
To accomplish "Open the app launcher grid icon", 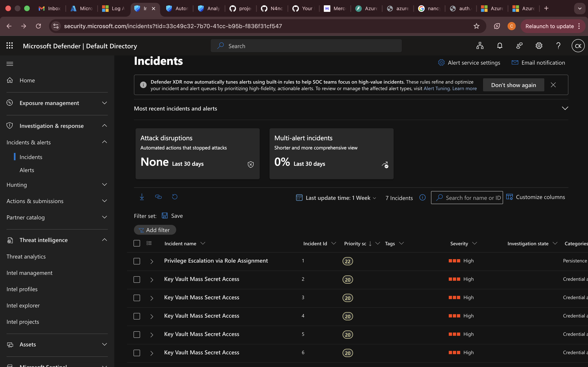I will [10, 46].
